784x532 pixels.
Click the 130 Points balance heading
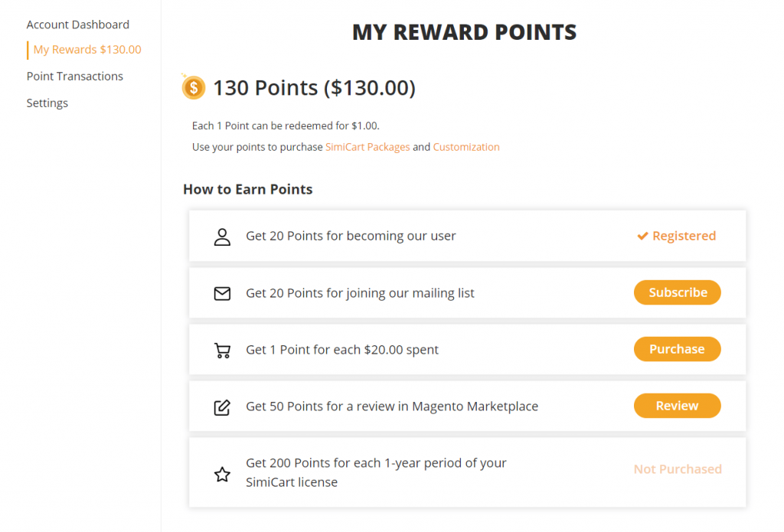click(x=314, y=88)
